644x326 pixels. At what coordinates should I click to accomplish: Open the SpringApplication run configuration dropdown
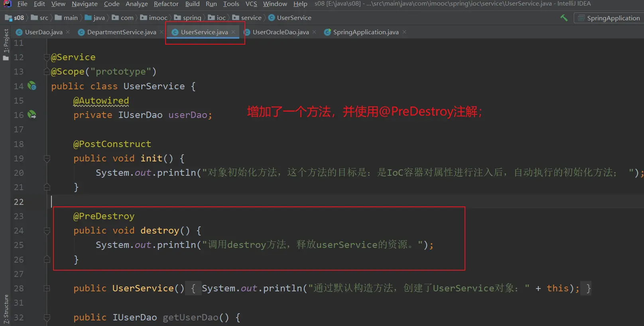[609, 18]
